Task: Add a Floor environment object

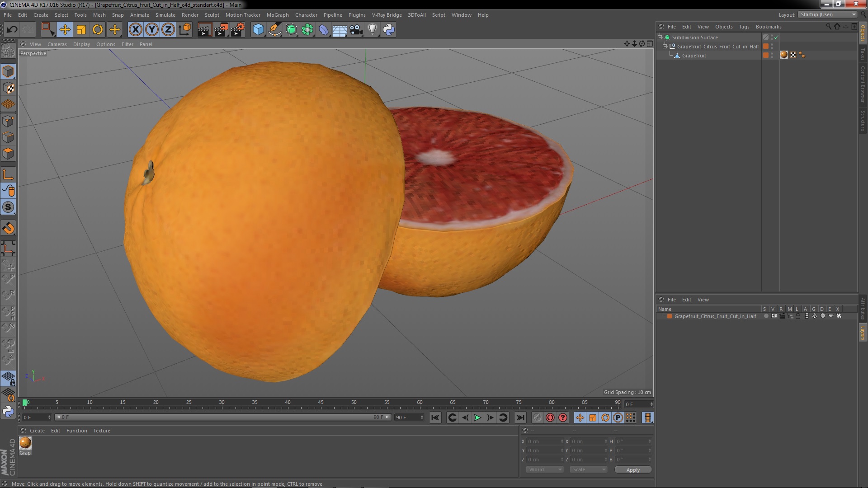Action: (340, 30)
